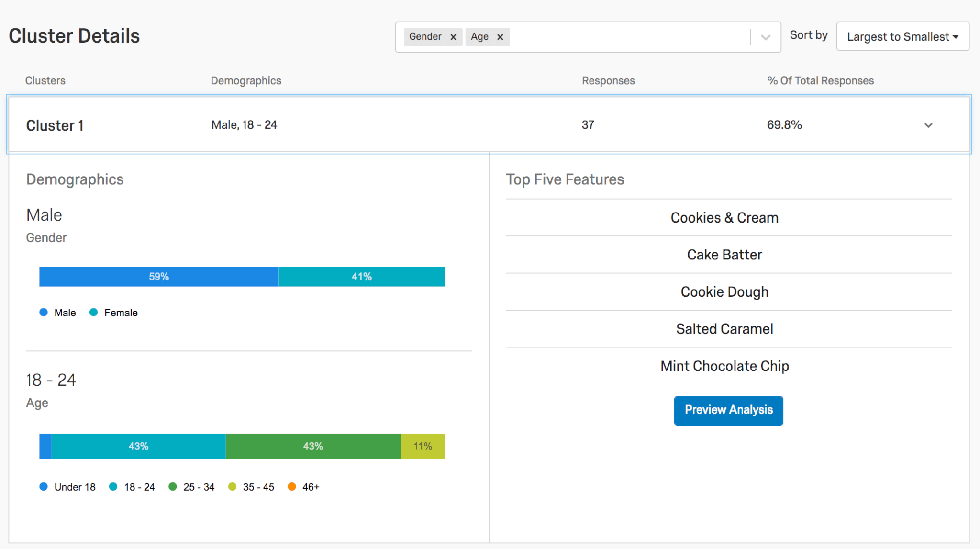Toggle the Female legend dot
The image size is (980, 549).
94,312
